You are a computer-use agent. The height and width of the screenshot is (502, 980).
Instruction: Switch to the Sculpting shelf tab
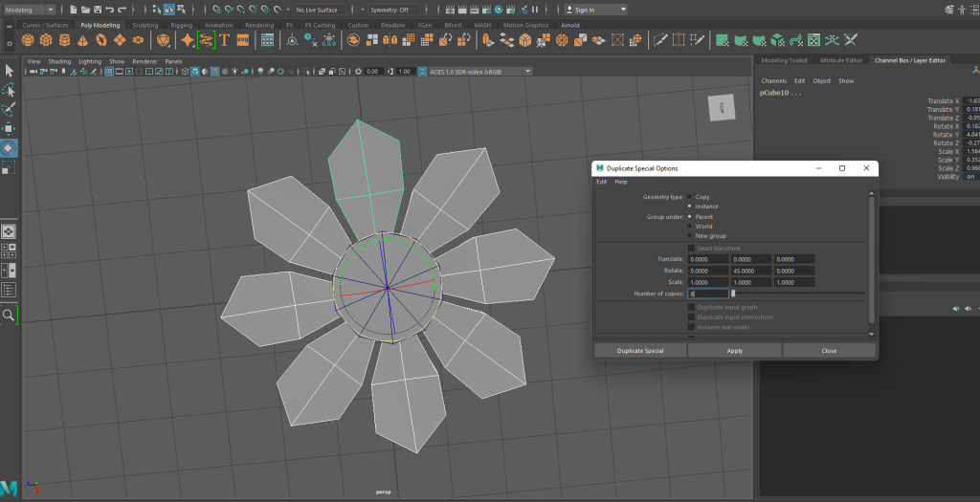click(x=145, y=25)
